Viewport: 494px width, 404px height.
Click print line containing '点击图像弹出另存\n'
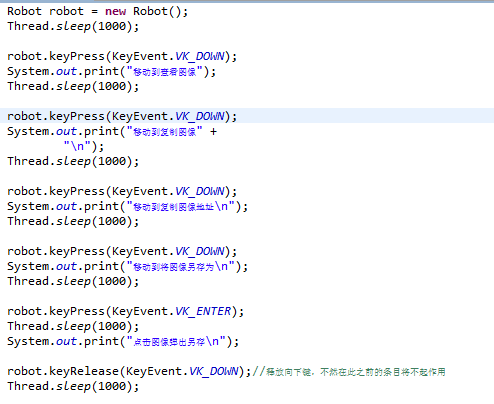(123, 341)
